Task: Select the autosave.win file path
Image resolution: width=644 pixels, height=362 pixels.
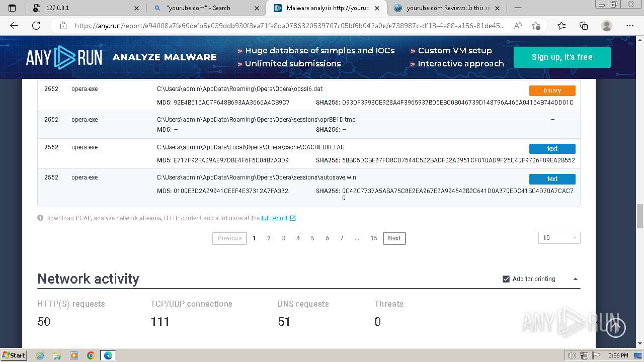Action: 257,177
